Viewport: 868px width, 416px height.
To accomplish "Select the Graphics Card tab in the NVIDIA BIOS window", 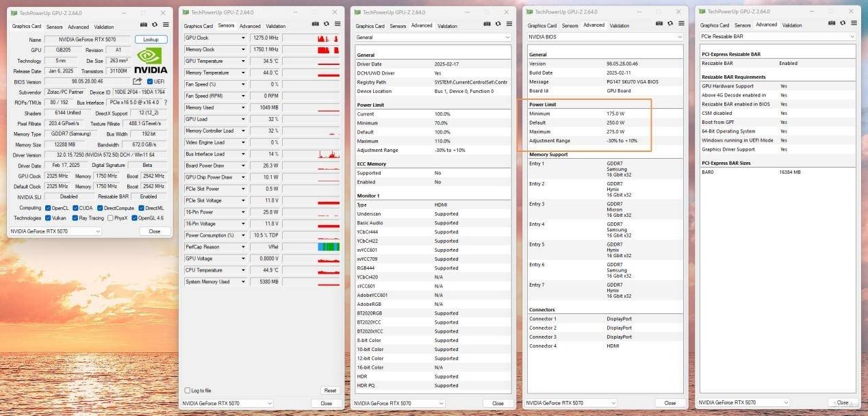I will pos(543,25).
